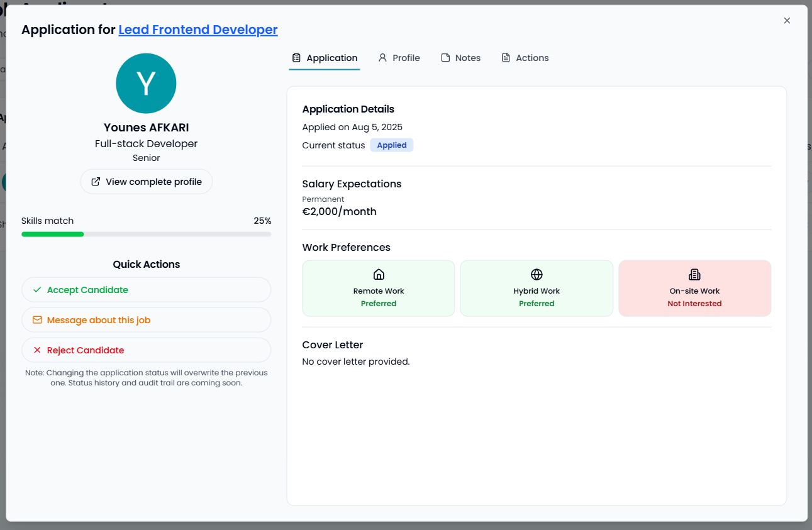Click the globe icon on Hybrid Work card

(536, 274)
